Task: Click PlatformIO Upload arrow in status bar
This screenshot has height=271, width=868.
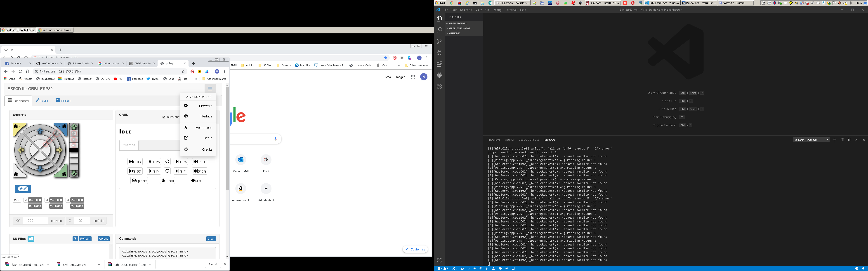Action: tap(474, 268)
